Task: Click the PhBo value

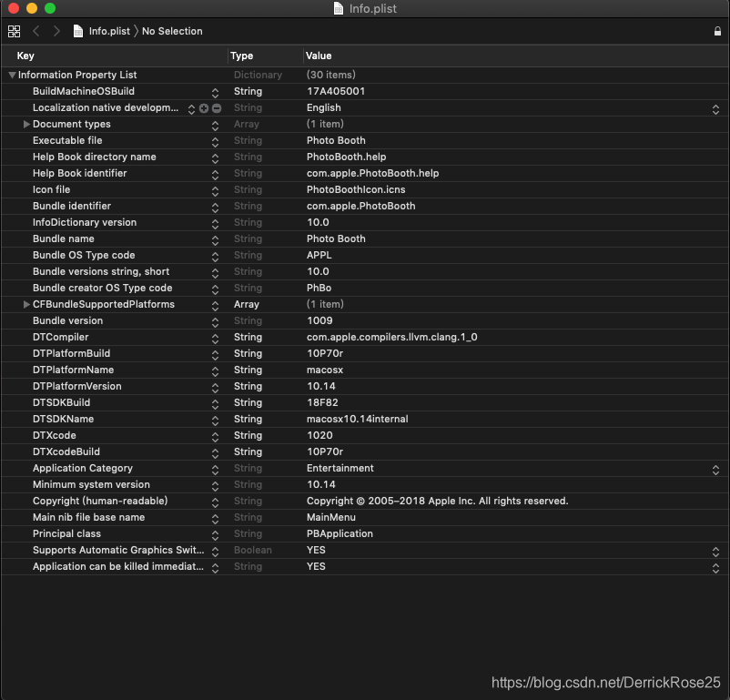Action: pos(319,288)
